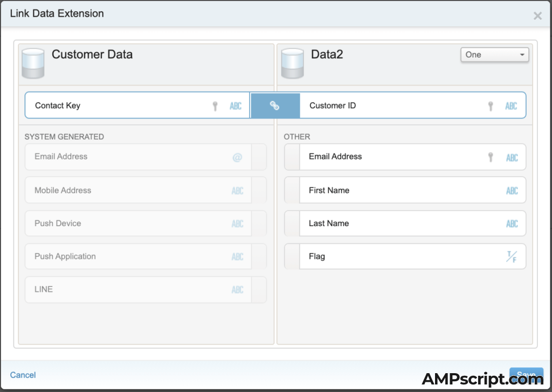This screenshot has width=552, height=392.
Task: Select the Data2 Email Address field handle
Action: (292, 157)
